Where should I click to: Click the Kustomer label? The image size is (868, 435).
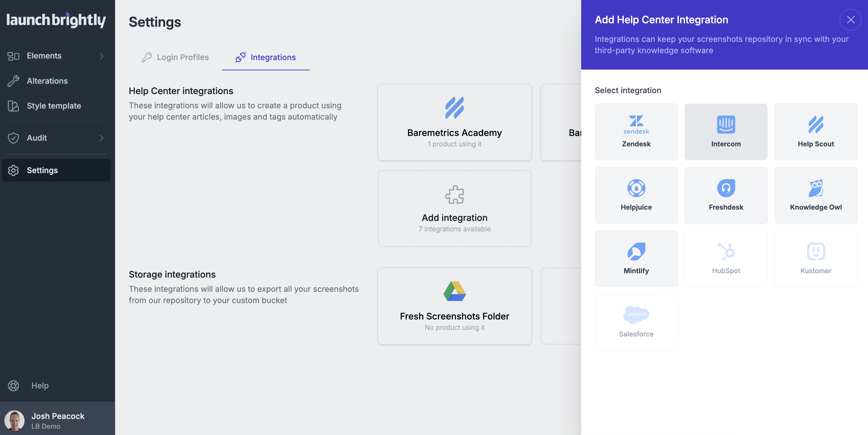816,271
